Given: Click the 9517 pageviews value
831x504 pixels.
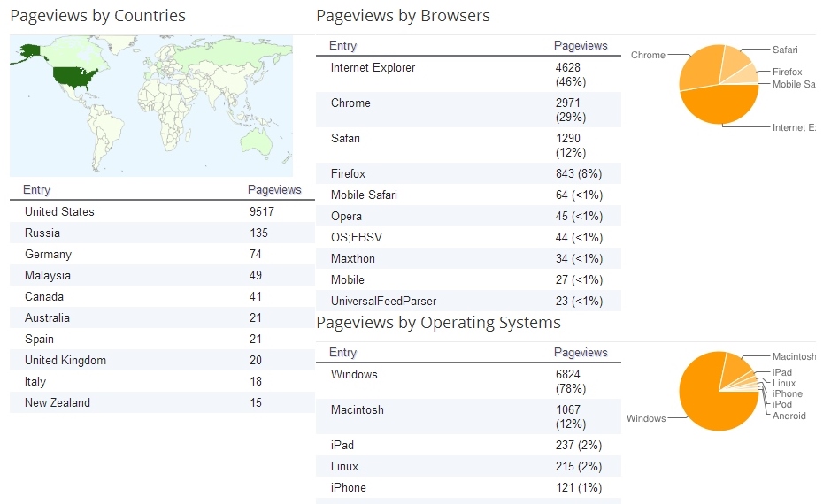Looking at the screenshot, I should (262, 211).
